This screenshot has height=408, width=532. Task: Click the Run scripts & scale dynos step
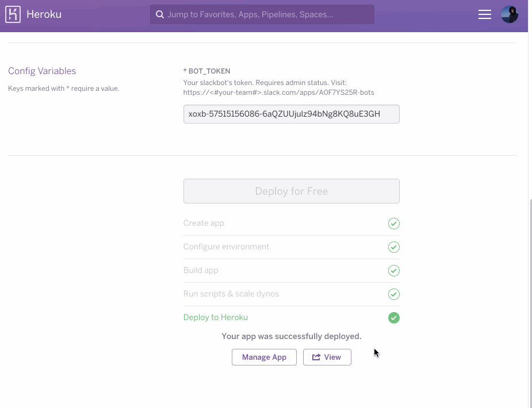coord(292,294)
